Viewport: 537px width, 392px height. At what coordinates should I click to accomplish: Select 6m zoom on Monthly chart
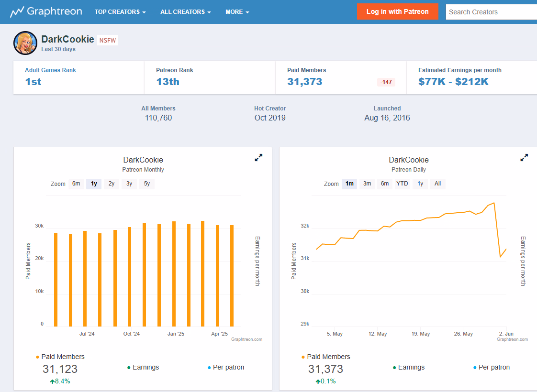(x=76, y=184)
